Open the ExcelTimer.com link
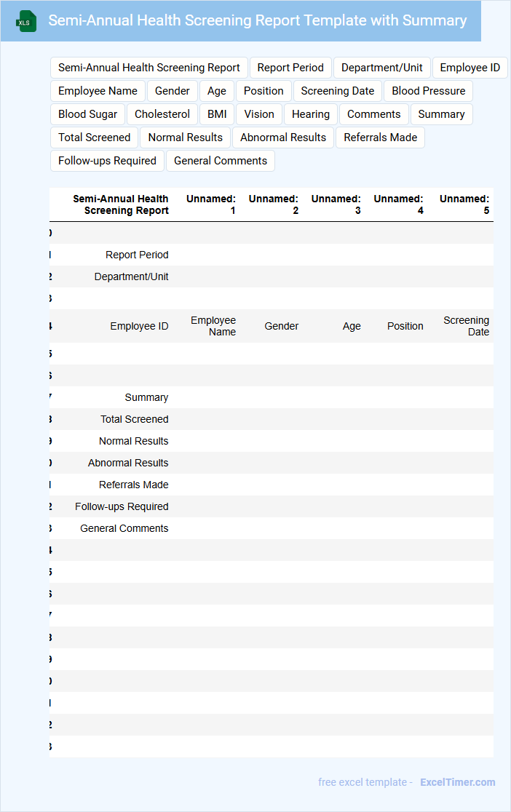 458,782
